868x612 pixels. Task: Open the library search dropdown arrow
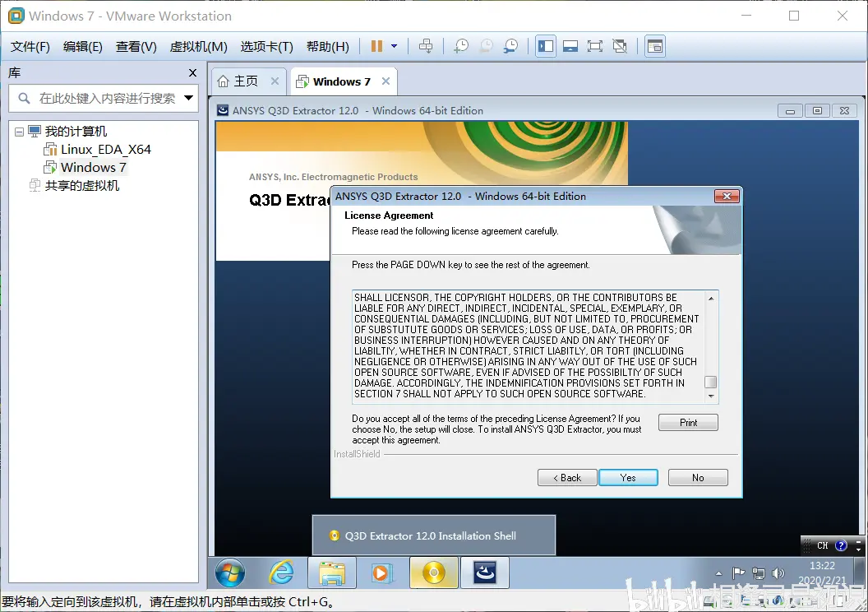[189, 98]
